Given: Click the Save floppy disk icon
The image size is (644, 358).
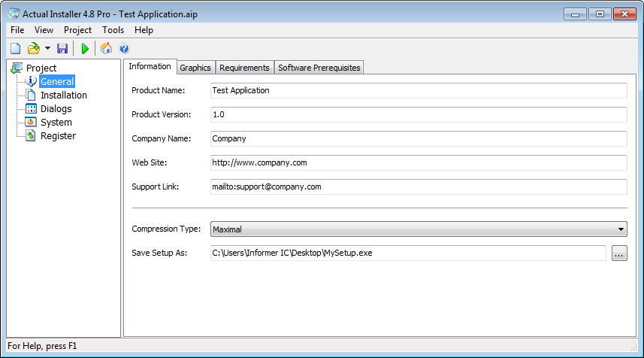Looking at the screenshot, I should pos(62,48).
